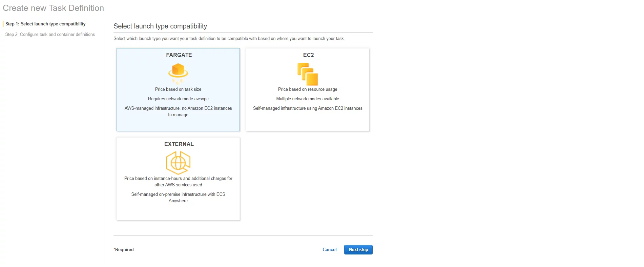
Task: Click 'Self-managed on-premise infrastructure with ECS' text
Action: 178,194
